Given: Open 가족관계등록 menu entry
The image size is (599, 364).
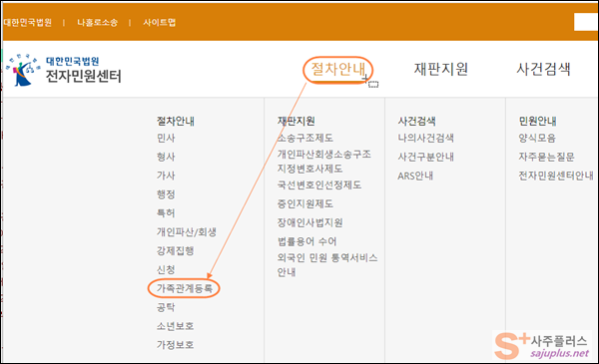Looking at the screenshot, I should coord(185,288).
